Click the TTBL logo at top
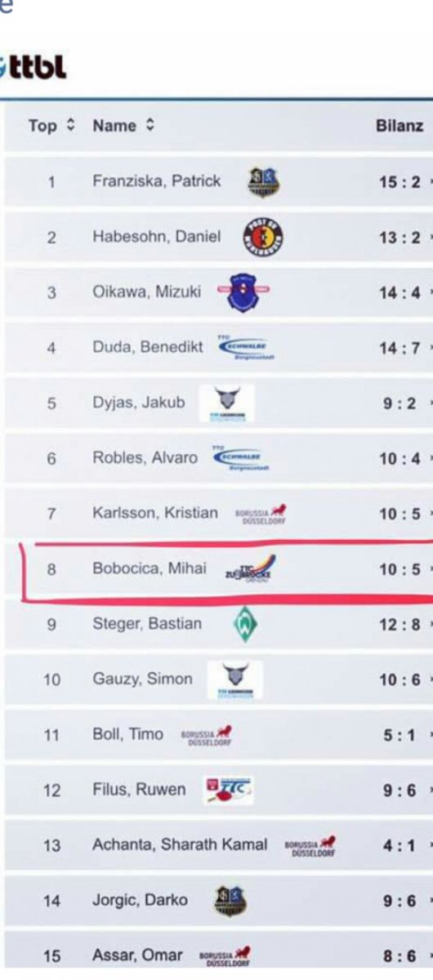This screenshot has height=980, width=433. [34, 65]
